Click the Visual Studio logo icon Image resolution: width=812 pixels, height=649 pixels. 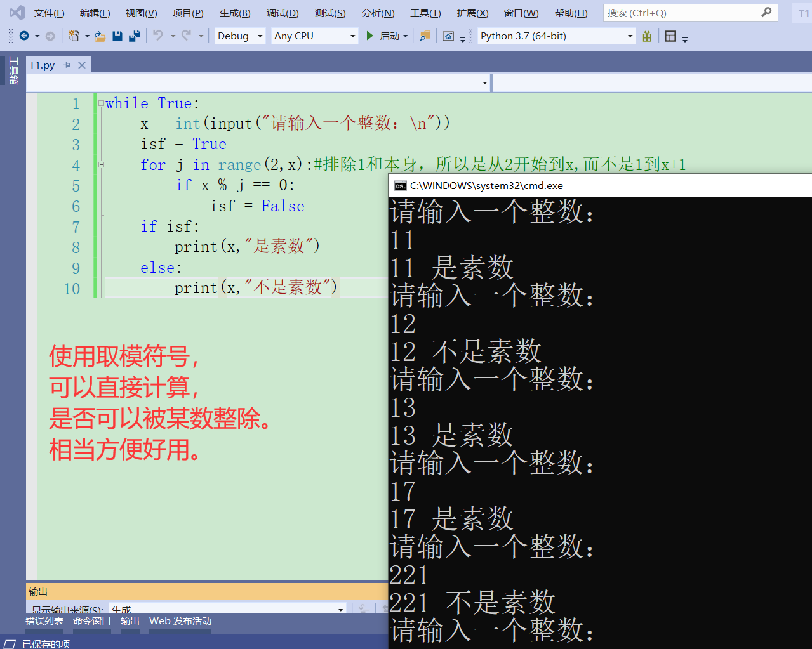[x=17, y=13]
